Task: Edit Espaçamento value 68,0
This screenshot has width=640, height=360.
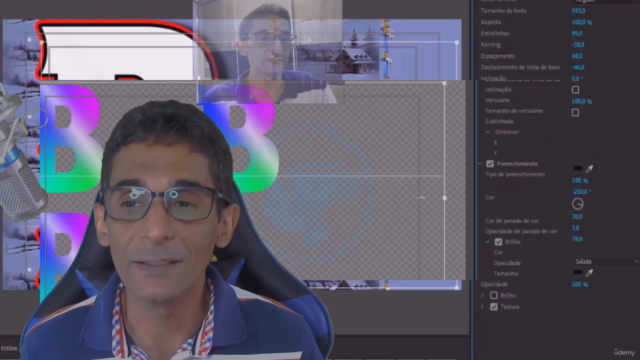Action: point(577,56)
